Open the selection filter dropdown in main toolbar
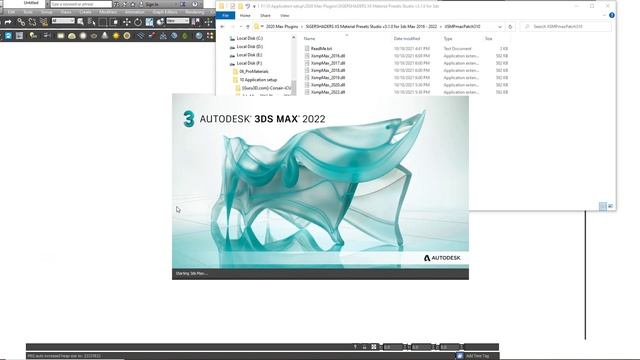This screenshot has width=640, height=360. point(63,21)
